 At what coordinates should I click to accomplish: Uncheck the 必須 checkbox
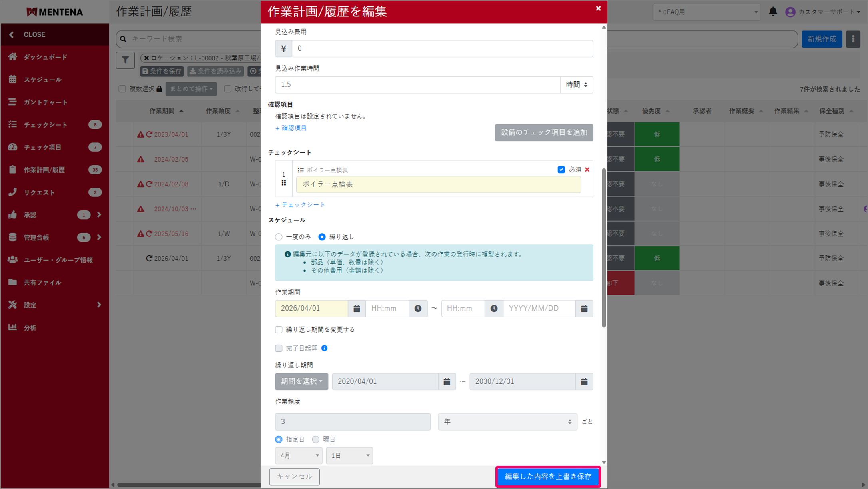(x=561, y=170)
